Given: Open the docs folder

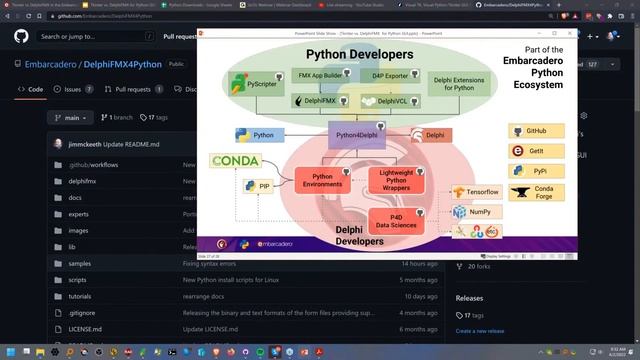Looking at the screenshot, I should click(75, 198).
